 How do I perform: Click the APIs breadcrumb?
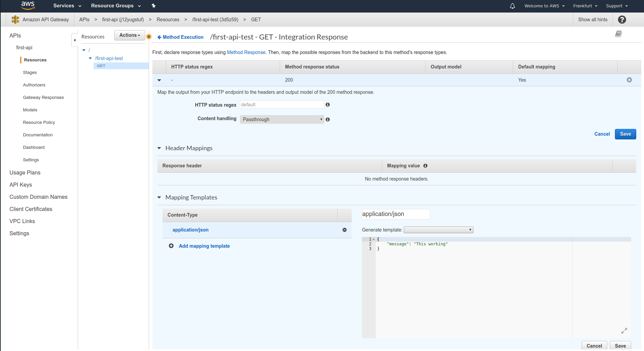point(84,20)
